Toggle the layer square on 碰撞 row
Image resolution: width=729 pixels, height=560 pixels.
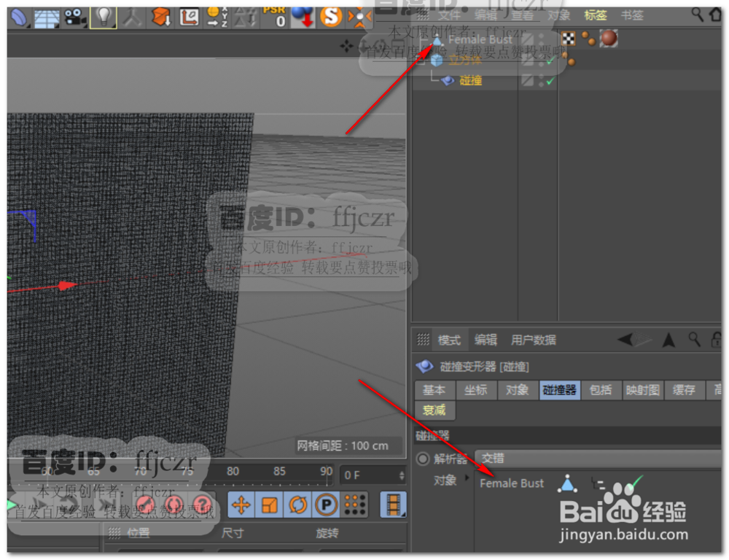(528, 81)
